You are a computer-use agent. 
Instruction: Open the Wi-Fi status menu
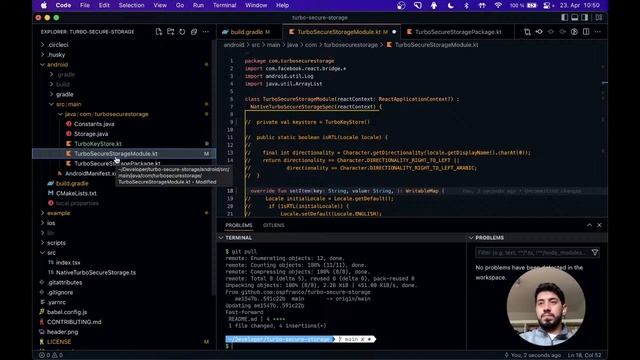pos(498,5)
